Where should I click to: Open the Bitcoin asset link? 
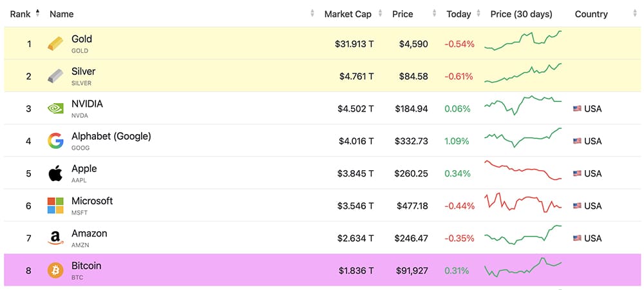point(86,266)
